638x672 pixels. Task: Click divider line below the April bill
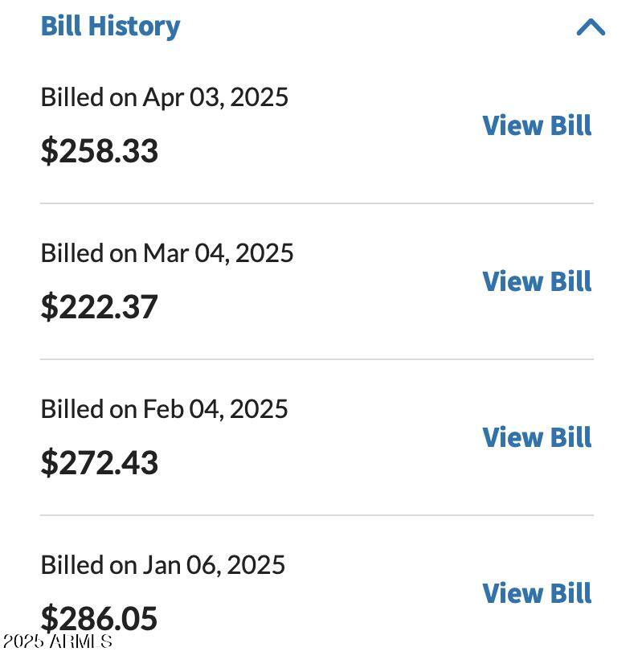(x=317, y=203)
